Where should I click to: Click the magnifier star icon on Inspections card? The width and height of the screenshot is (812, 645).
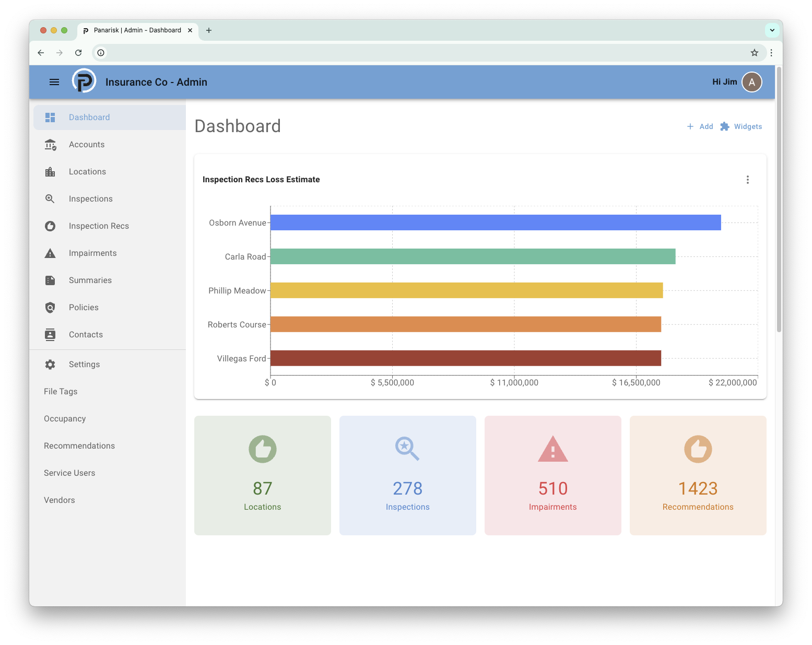pyautogui.click(x=407, y=449)
